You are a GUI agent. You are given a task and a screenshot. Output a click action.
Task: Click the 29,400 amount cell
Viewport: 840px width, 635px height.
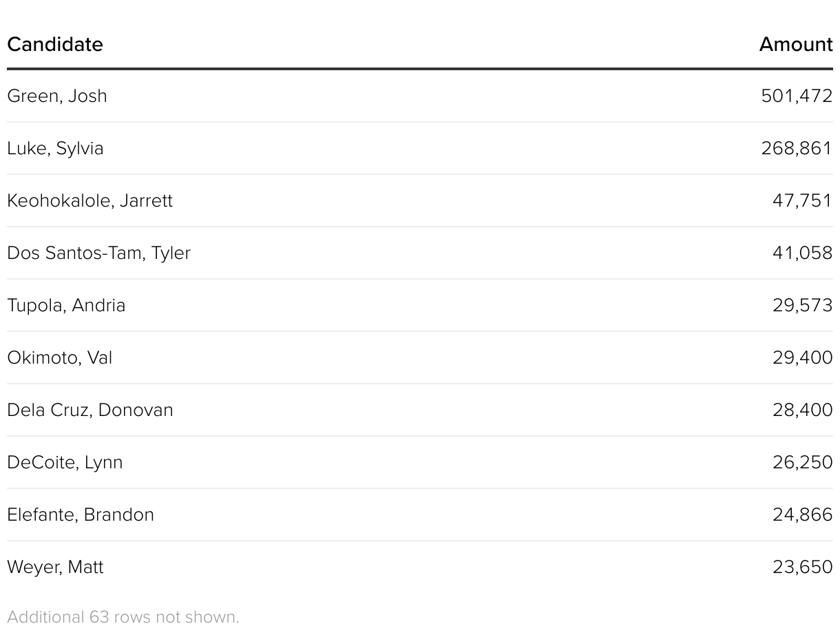[x=802, y=357]
